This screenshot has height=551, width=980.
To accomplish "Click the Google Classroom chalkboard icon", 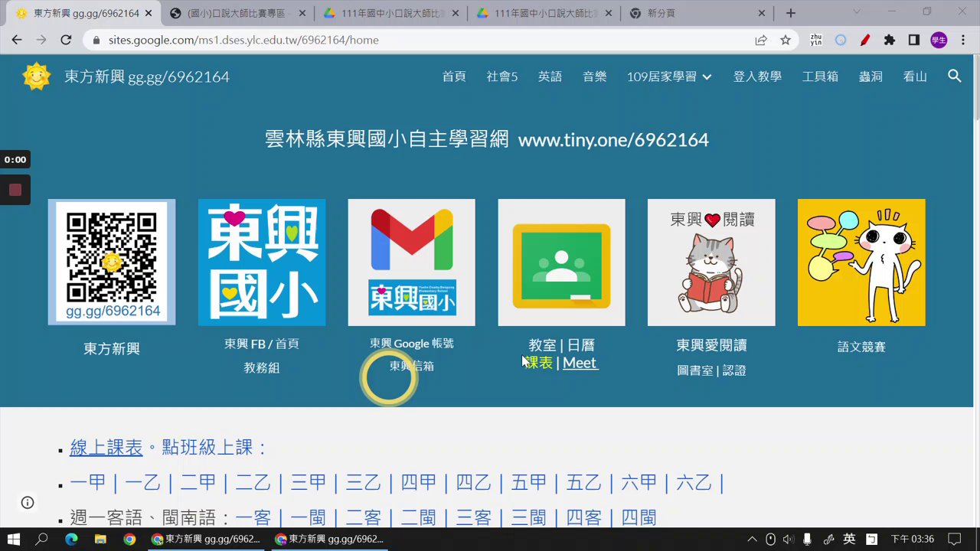I will tap(561, 262).
